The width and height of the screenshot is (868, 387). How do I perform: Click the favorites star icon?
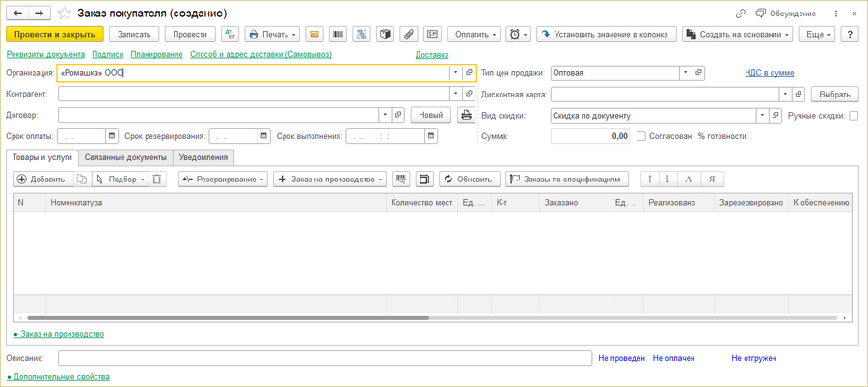(65, 14)
